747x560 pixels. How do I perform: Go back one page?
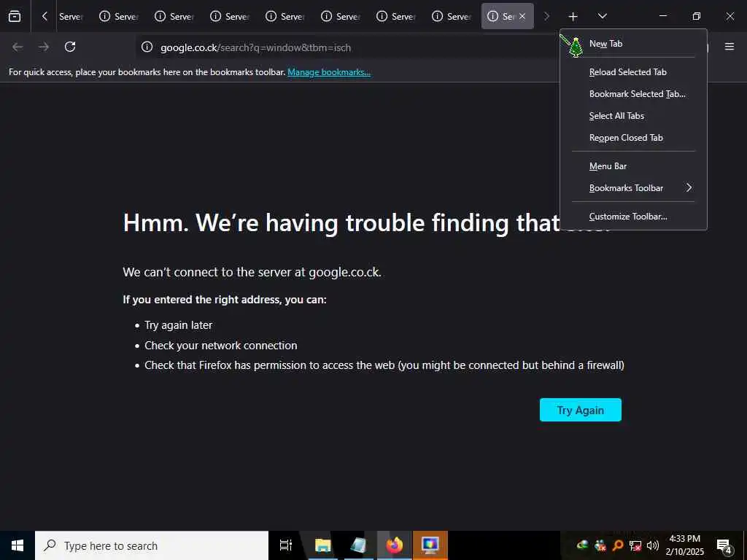(18, 47)
